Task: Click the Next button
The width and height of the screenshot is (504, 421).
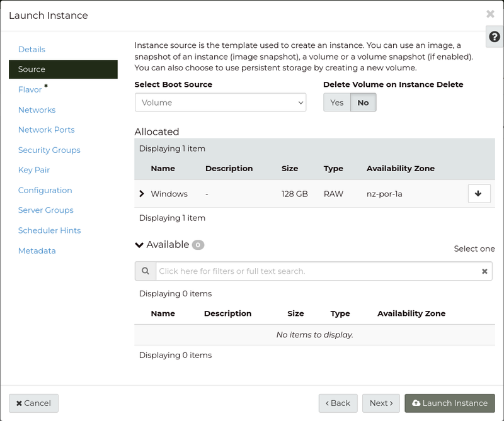Action: 381,403
